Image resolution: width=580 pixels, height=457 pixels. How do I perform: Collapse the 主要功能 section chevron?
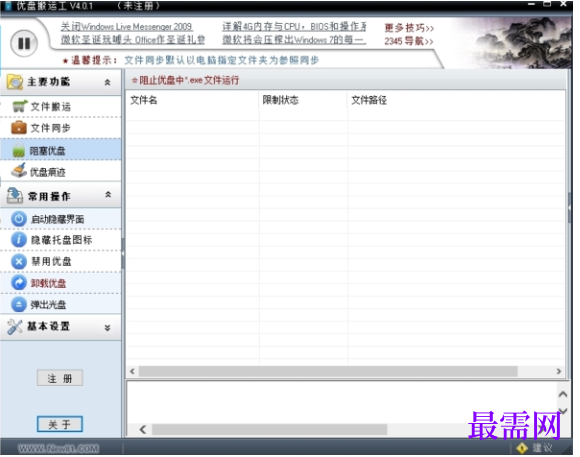tap(107, 82)
